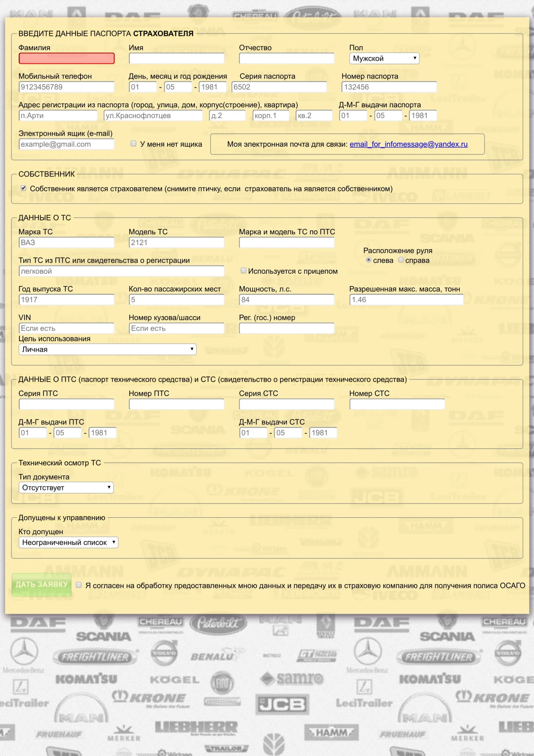Open the 'Пол' dropdown showing Мужской
Screen dimensions: 534x756
point(384,58)
